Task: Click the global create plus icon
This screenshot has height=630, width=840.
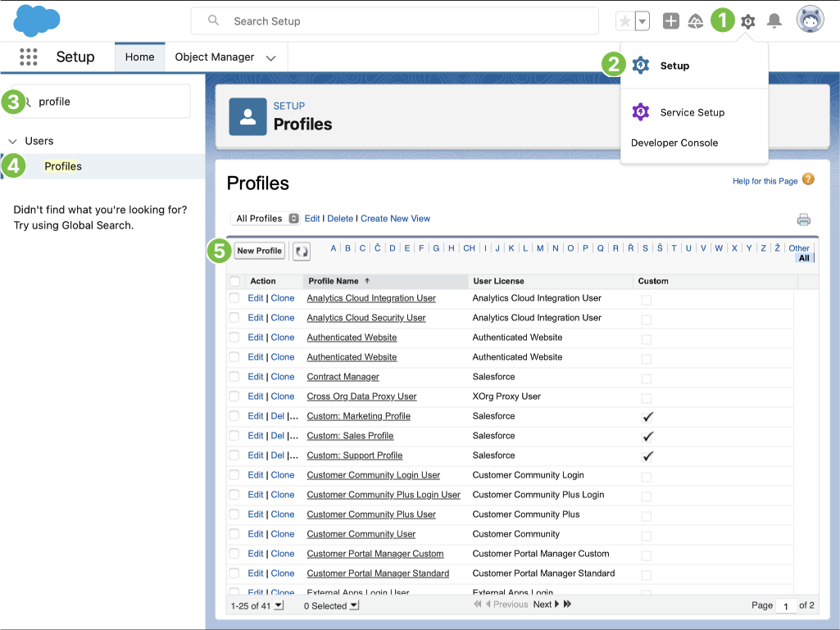Action: tap(671, 21)
